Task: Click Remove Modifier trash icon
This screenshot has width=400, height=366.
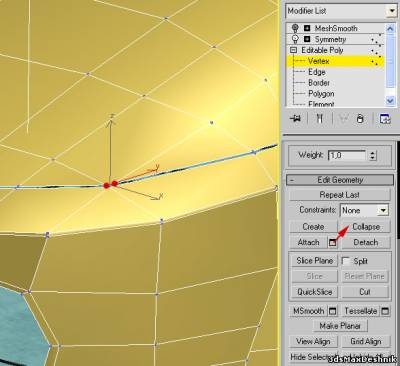Action: click(360, 119)
